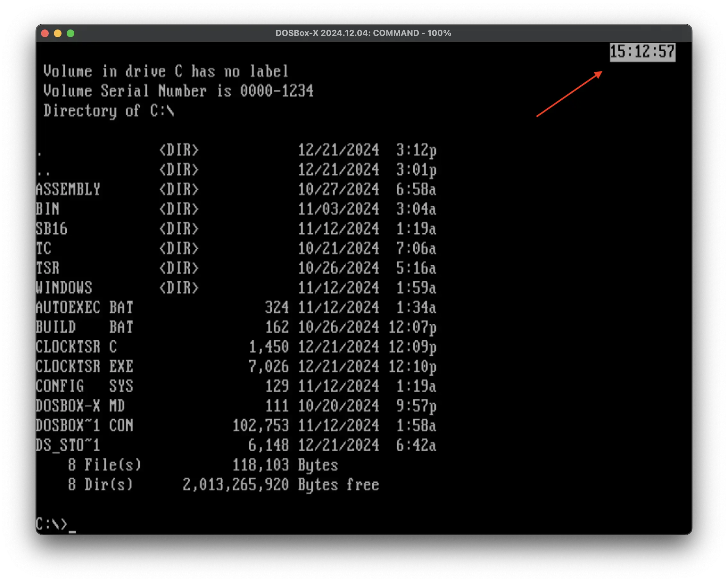Click the file size 102,753
The width and height of the screenshot is (728, 582).
point(261,426)
